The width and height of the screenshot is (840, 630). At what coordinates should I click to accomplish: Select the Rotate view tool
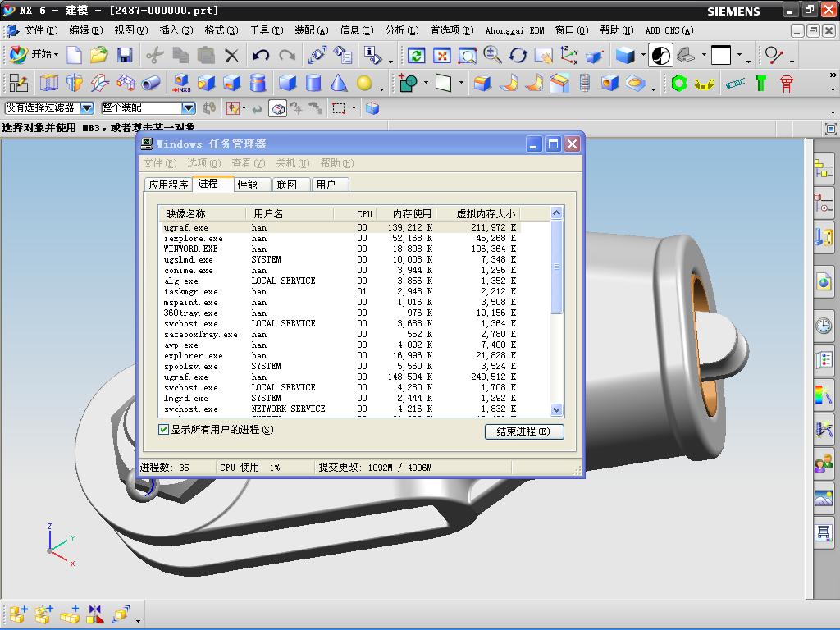518,55
